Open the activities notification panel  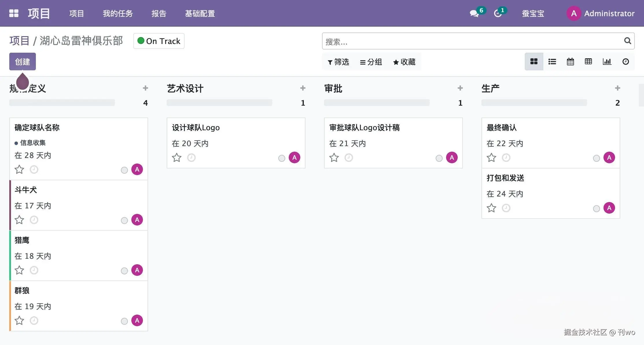click(x=498, y=13)
